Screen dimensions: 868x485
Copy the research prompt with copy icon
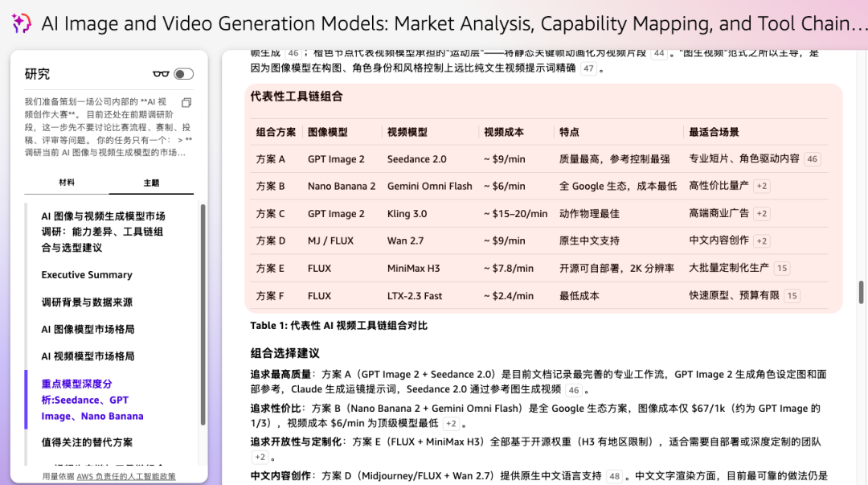pyautogui.click(x=186, y=102)
